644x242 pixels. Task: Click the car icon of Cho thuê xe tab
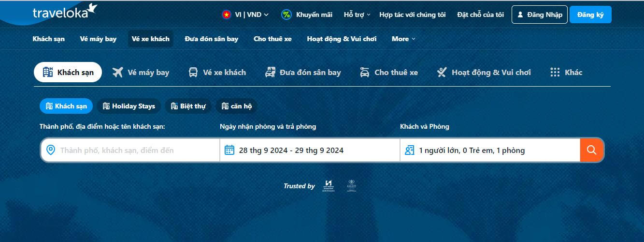[x=365, y=72]
